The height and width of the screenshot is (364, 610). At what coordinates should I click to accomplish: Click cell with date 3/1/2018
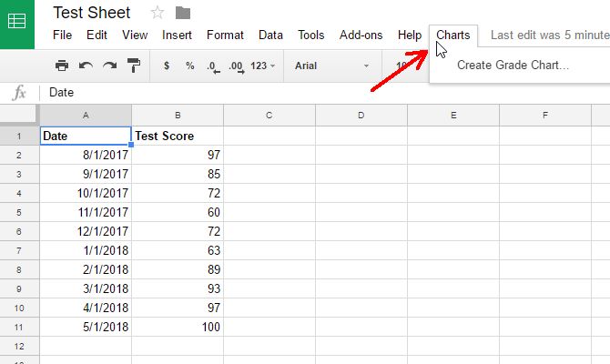coord(86,288)
